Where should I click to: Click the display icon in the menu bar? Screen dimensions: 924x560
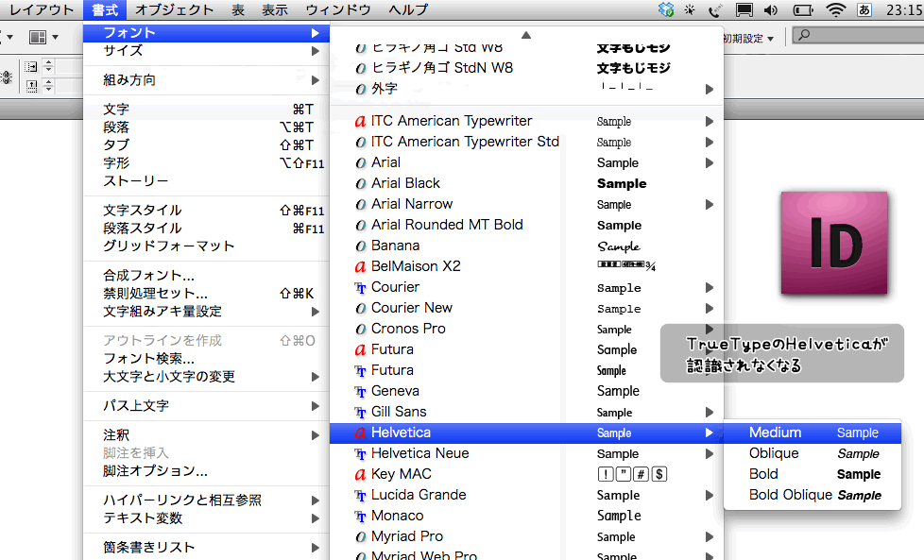pyautogui.click(x=744, y=10)
